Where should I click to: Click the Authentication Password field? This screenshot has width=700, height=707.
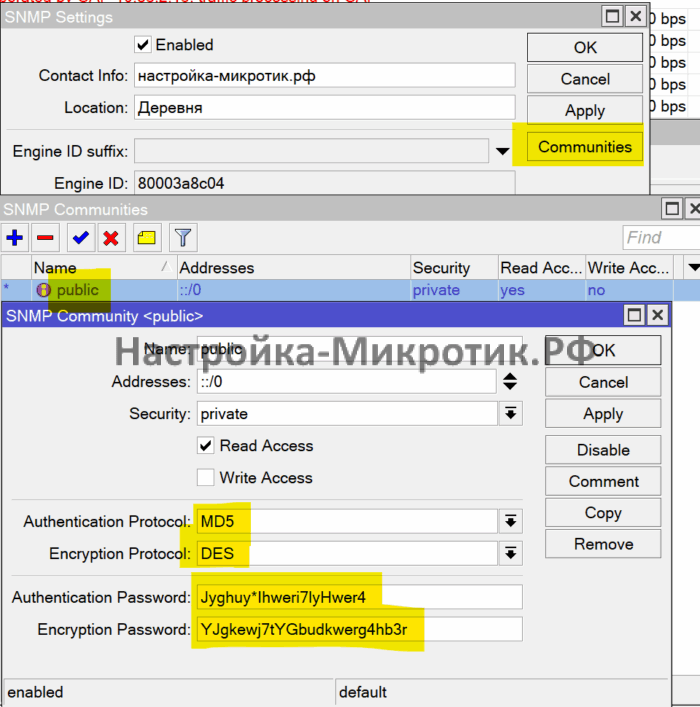point(359,597)
